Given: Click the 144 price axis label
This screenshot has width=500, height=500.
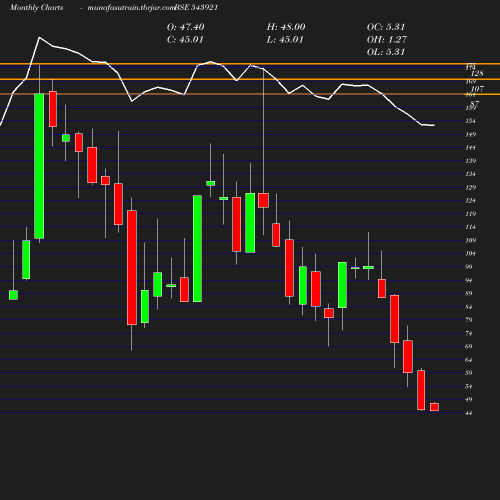Looking at the screenshot, I should click(x=470, y=148).
